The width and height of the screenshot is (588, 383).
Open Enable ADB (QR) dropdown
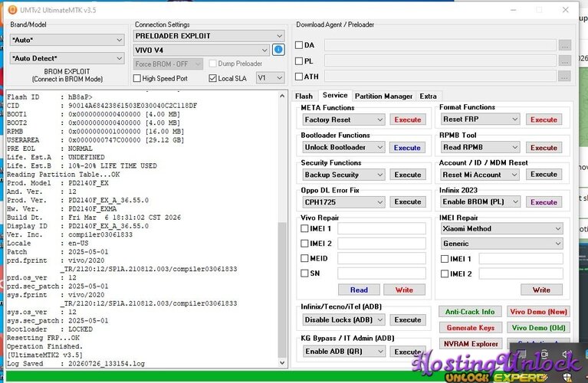point(344,351)
